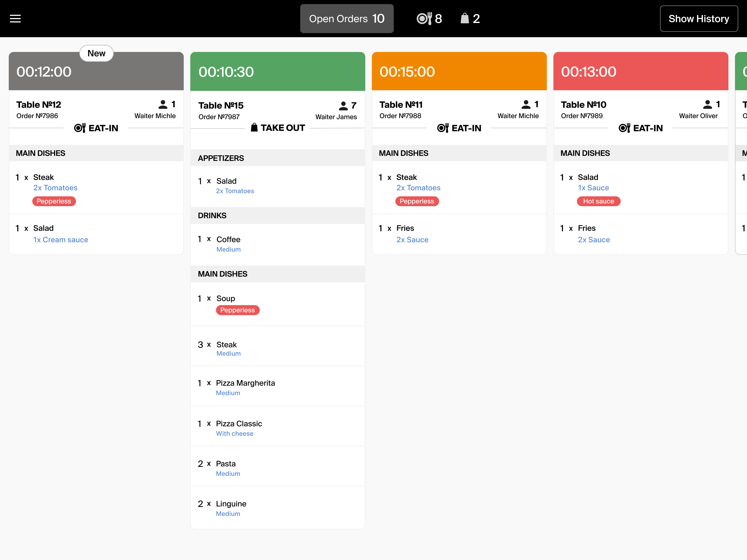Filter by eat-in orders icon showing 8
Screen dimensions: 747x560
[429, 19]
